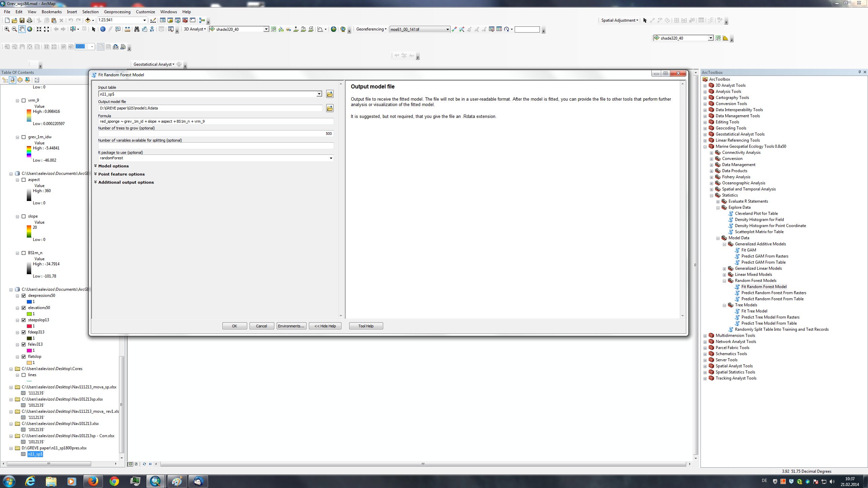The width and height of the screenshot is (868, 488).
Task: Open the Windows menu
Action: pos(169,12)
